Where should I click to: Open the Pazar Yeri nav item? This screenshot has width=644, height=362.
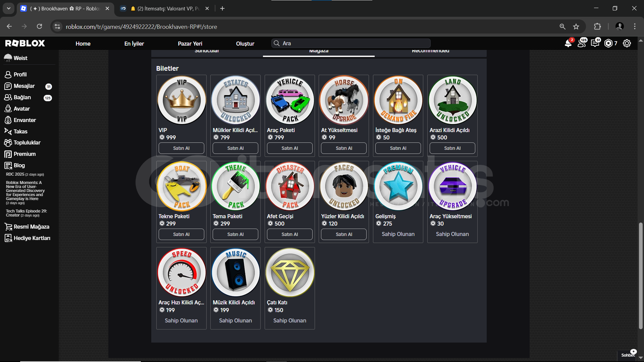(x=190, y=44)
